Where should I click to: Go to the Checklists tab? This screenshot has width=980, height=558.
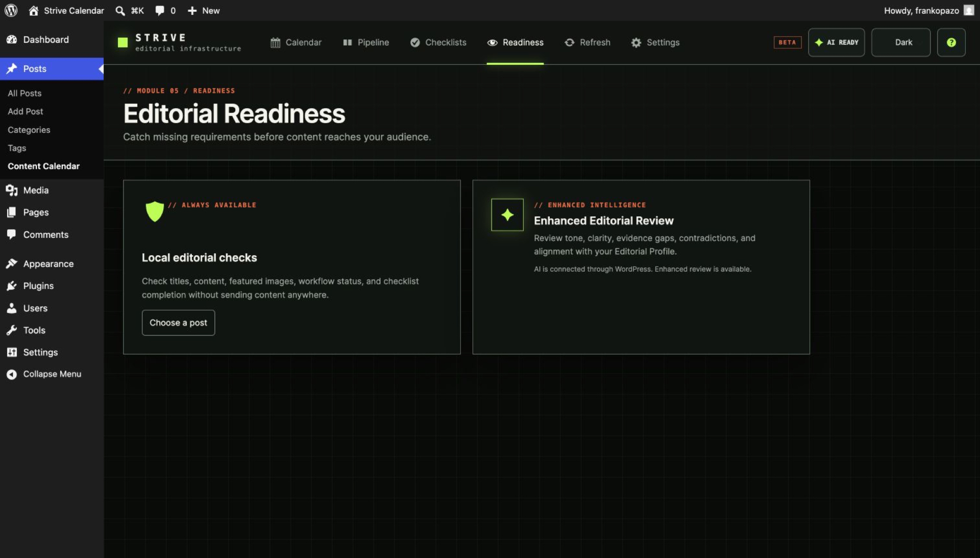pyautogui.click(x=438, y=42)
